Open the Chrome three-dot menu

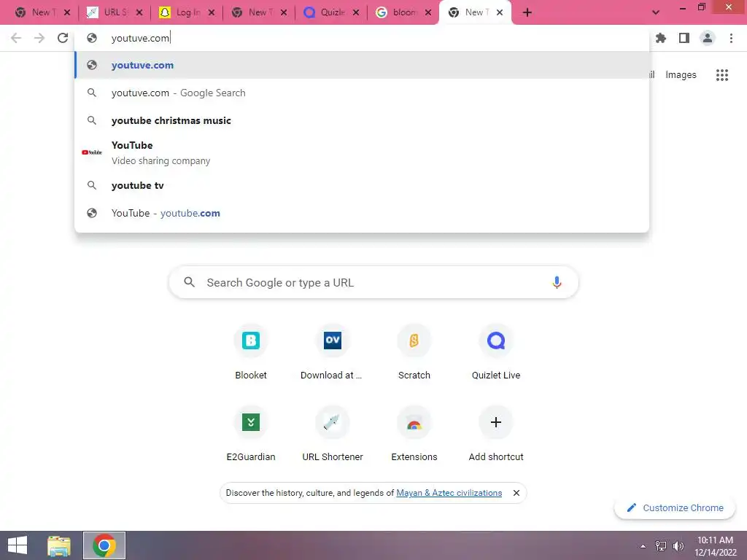pos(731,38)
